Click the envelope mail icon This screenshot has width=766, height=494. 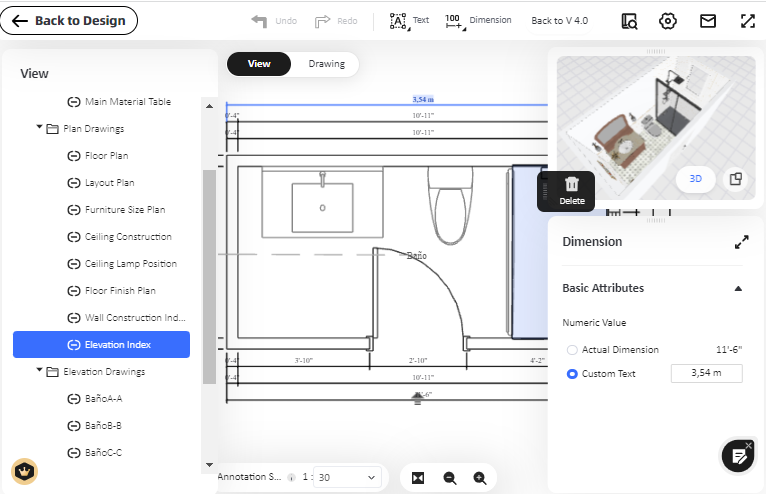coord(707,21)
